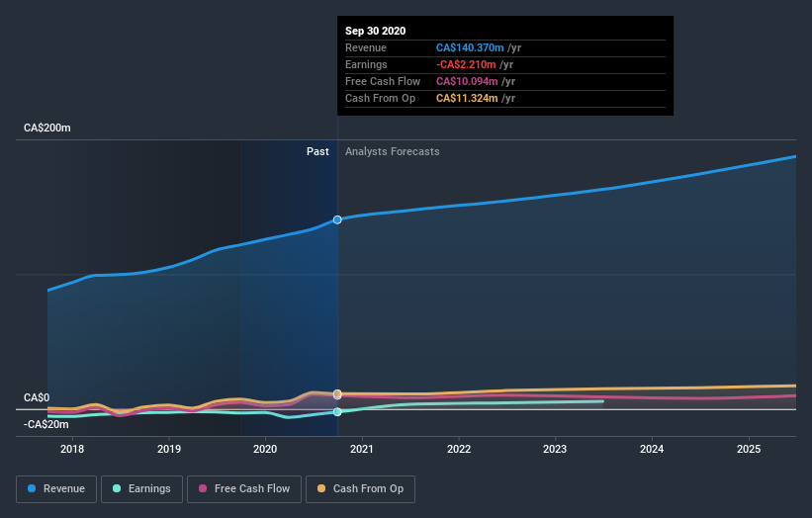Toggle the Cash From Op legend button
Viewport: 812px width, 518px height.
coord(360,489)
